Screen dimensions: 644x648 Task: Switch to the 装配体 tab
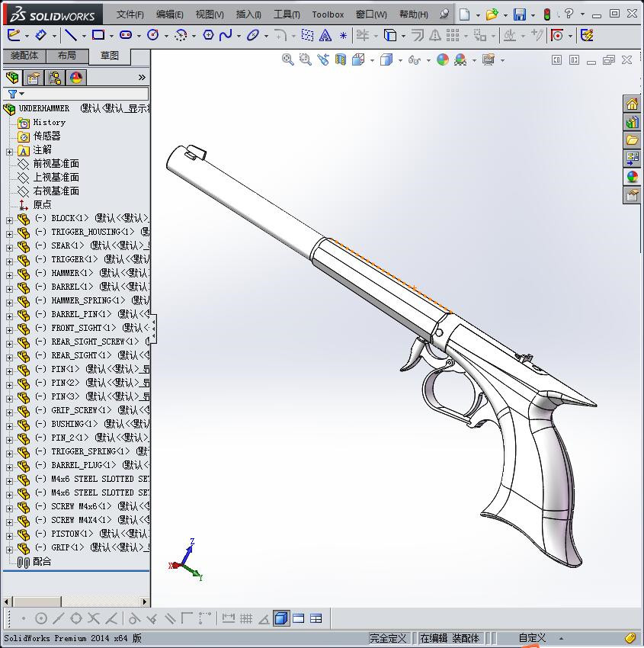[x=24, y=56]
